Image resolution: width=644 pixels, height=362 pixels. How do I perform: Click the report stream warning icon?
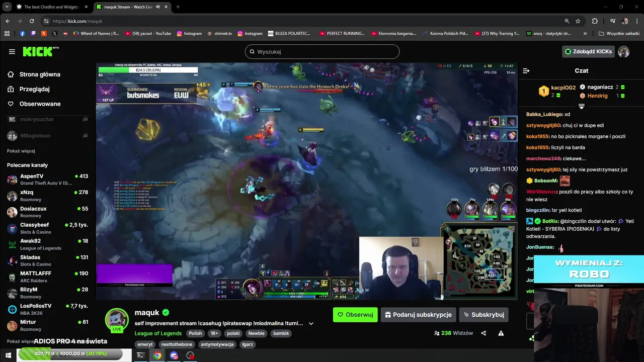[501, 333]
